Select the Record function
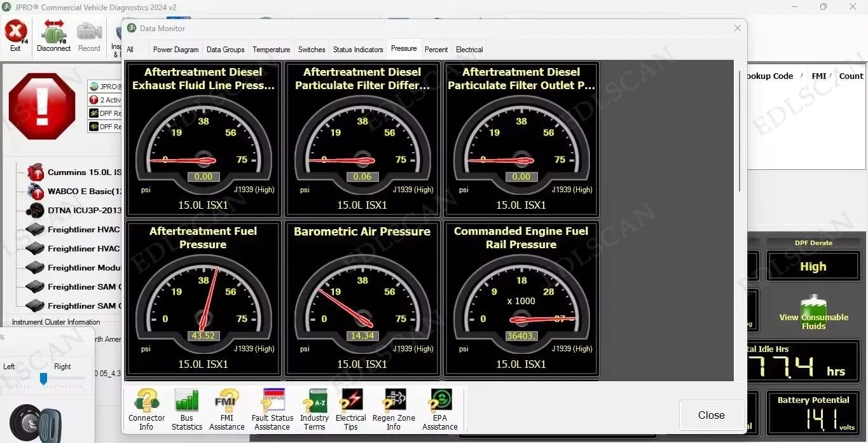The height and width of the screenshot is (443, 868). pyautogui.click(x=88, y=35)
